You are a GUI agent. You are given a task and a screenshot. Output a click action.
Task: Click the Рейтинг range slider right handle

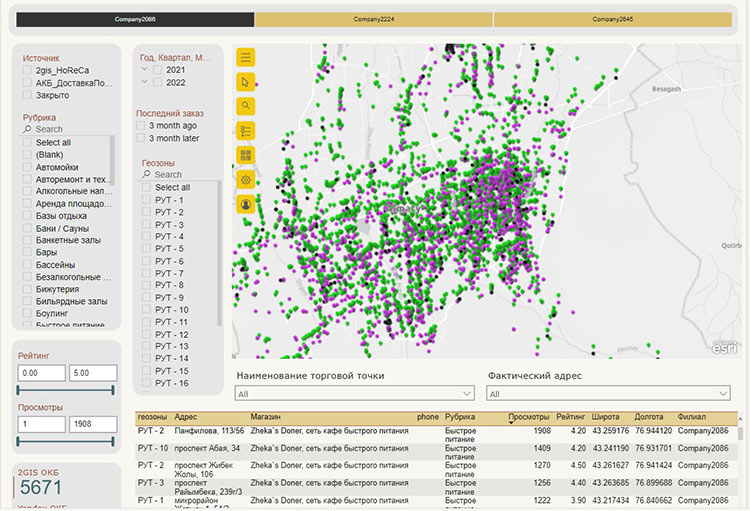[x=113, y=390]
